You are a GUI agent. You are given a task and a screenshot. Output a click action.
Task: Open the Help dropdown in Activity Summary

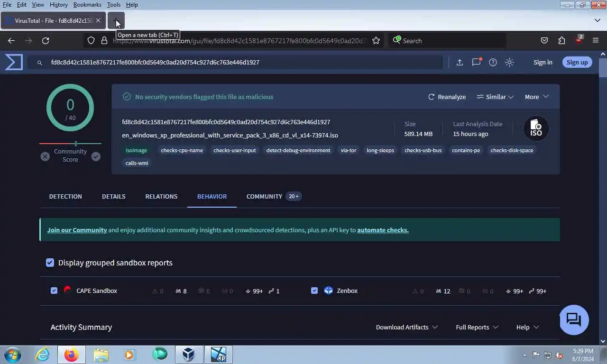[x=527, y=327]
